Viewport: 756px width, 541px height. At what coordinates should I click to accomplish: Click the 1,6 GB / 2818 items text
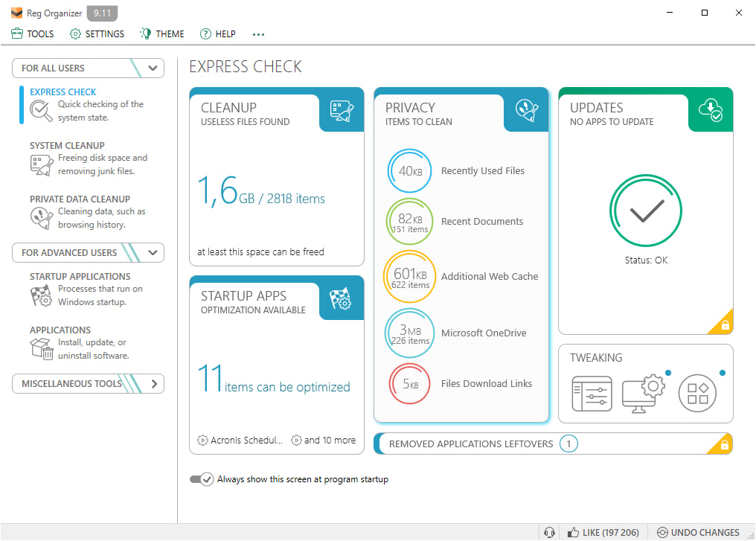click(x=261, y=191)
